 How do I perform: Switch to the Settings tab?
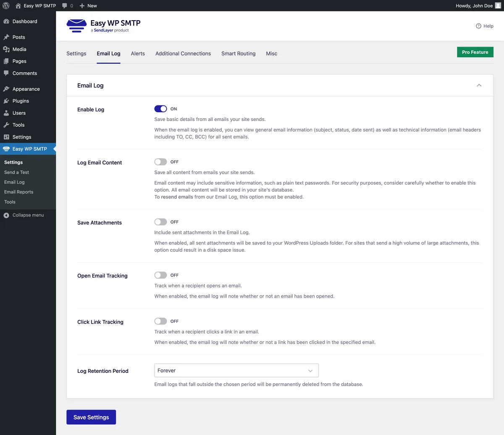tap(76, 53)
